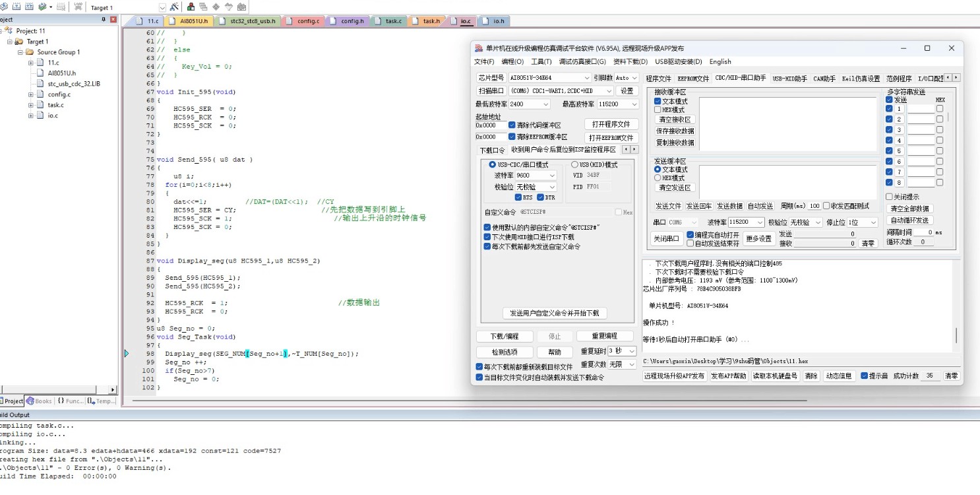Click the 关闭串口 button
This screenshot has height=495, width=980.
pyautogui.click(x=665, y=238)
